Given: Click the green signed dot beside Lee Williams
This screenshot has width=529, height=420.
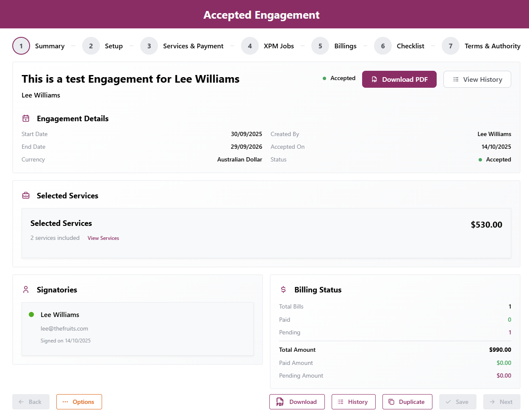Looking at the screenshot, I should (x=31, y=314).
